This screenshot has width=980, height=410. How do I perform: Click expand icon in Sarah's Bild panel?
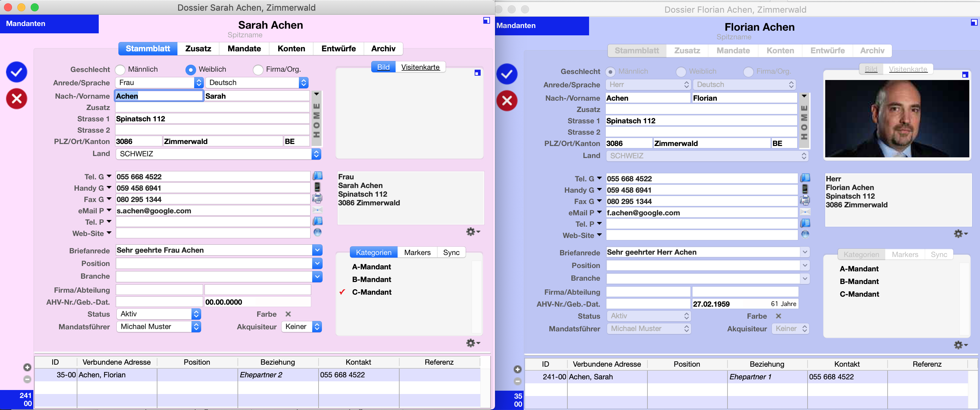coord(477,73)
